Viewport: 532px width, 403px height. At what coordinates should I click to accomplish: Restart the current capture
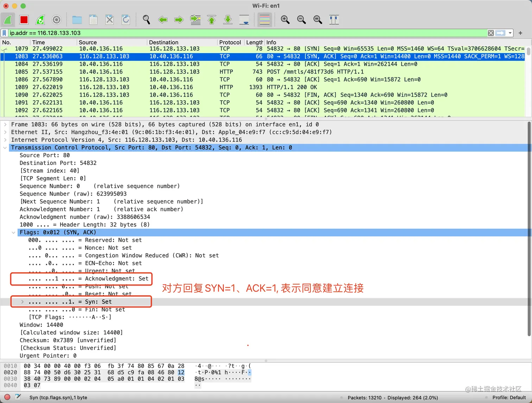(x=40, y=20)
